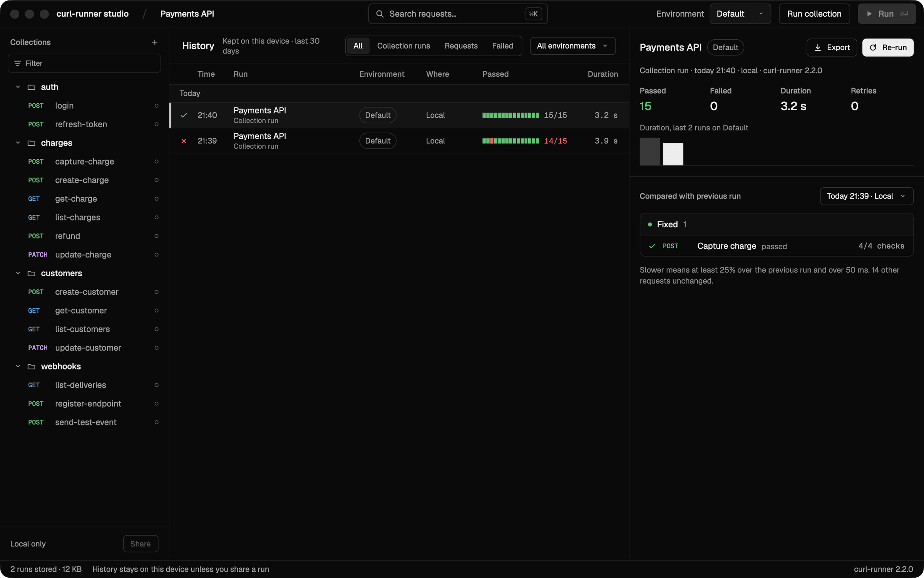Click the green Fixed status dot
924x578 pixels.
[x=650, y=224]
